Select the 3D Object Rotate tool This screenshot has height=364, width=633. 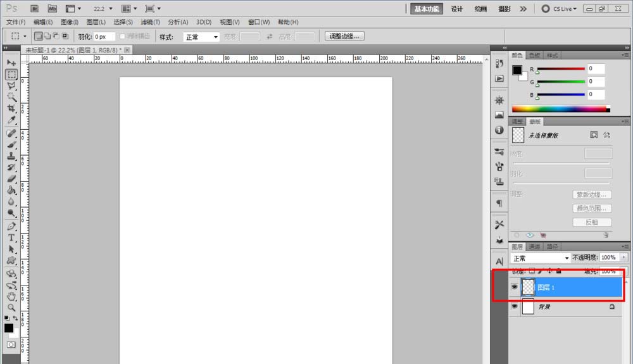coord(11,273)
